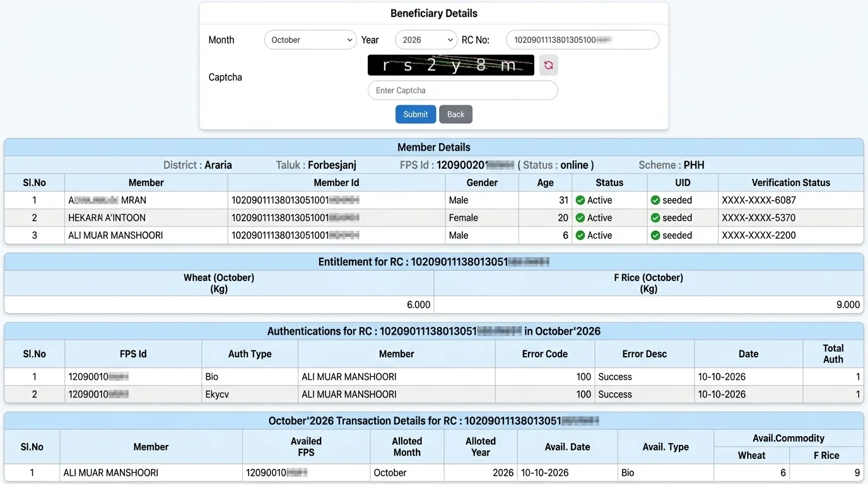Image resolution: width=868 pixels, height=484 pixels.
Task: Click the Age value 31
Action: click(563, 200)
